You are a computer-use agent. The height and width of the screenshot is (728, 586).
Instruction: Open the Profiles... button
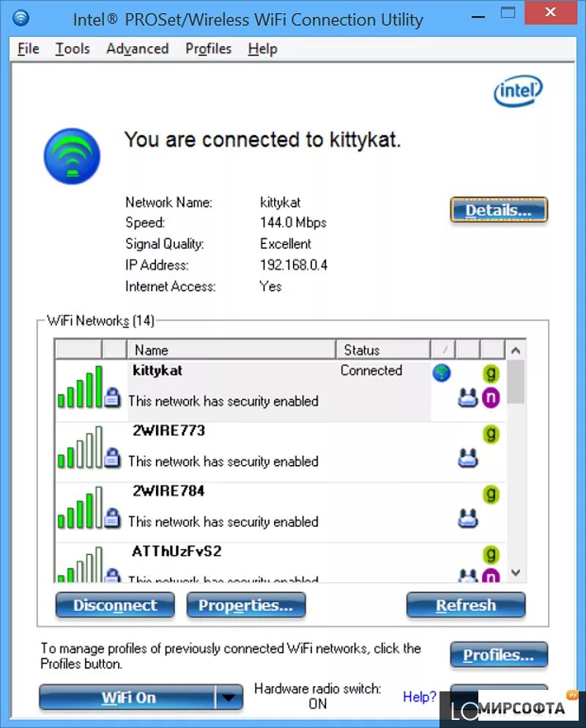coord(499,655)
